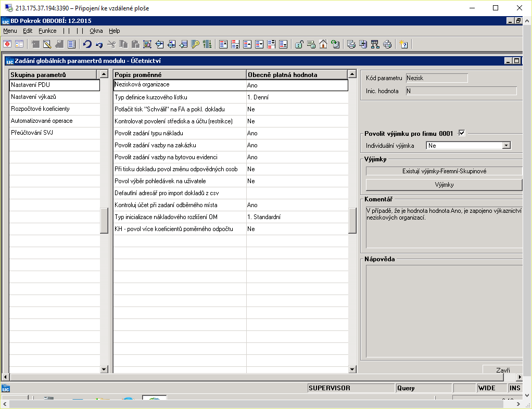
Task: Select 'Defaultní adresář pro import dokladů z csv' row
Action: click(231, 193)
